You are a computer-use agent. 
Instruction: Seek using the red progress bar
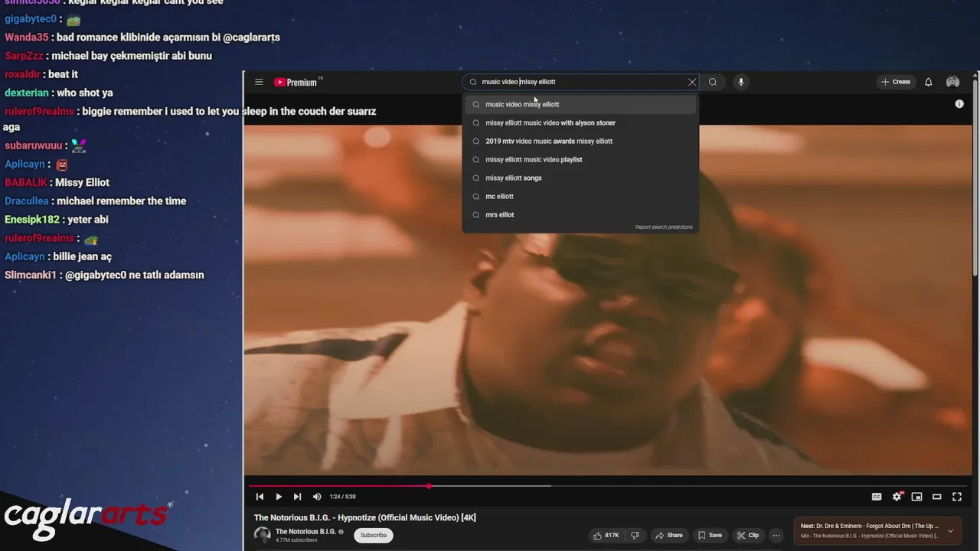[607, 486]
